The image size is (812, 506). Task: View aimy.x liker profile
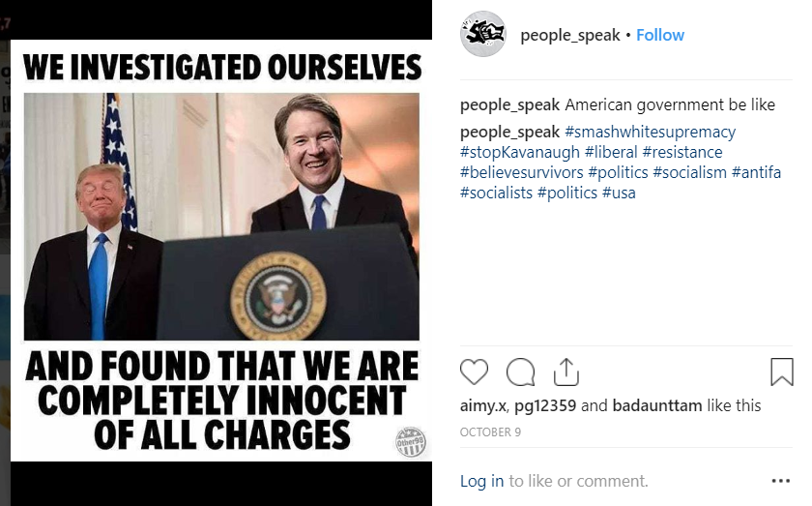484,405
